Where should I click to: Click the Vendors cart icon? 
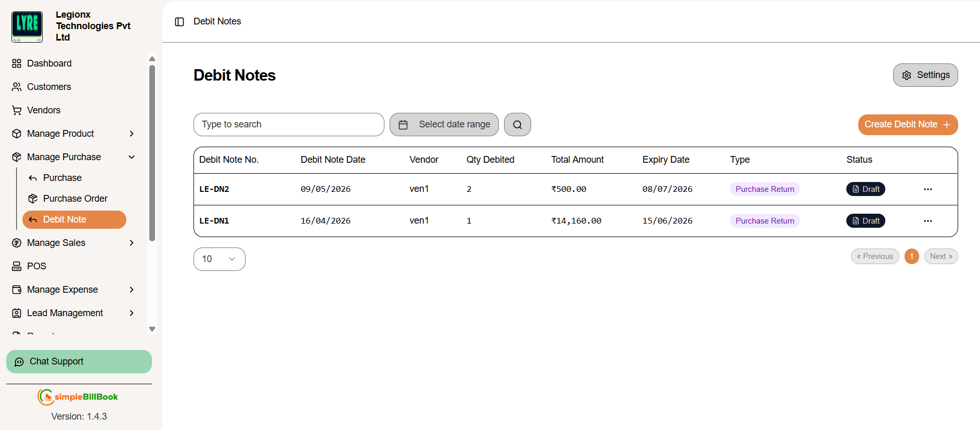(17, 110)
